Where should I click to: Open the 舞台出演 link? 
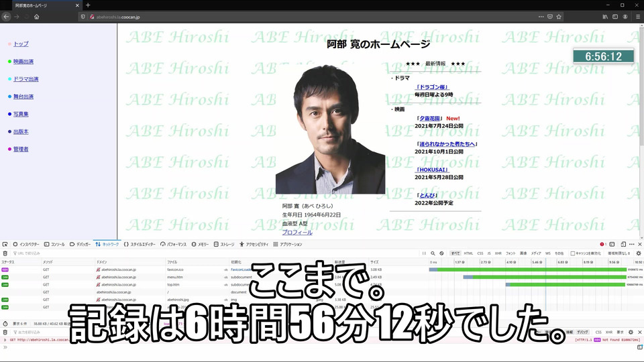pyautogui.click(x=23, y=97)
